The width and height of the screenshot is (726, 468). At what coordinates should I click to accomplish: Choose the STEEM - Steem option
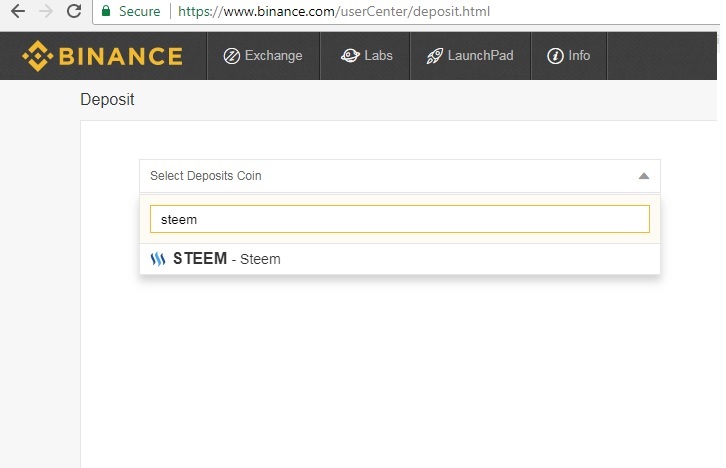point(226,259)
